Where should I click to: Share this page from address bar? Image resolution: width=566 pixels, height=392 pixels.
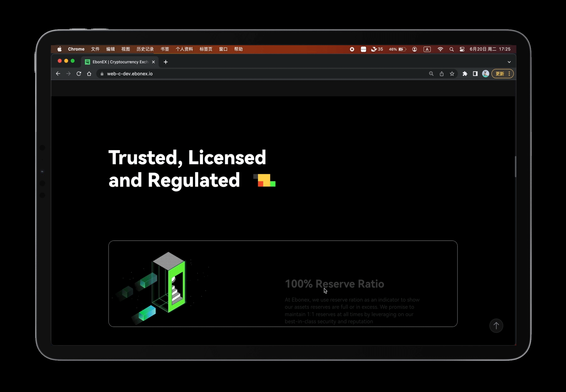tap(441, 73)
